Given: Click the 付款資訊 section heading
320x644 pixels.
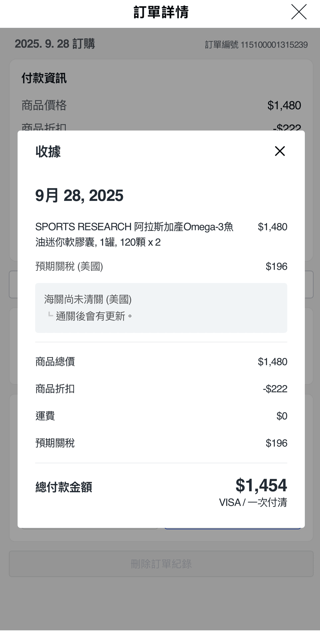Looking at the screenshot, I should coord(44,78).
